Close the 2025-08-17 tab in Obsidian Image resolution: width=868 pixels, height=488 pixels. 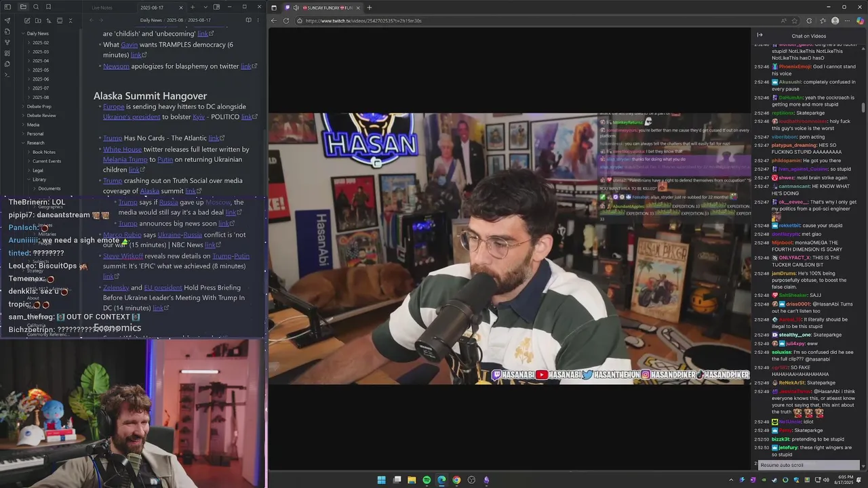pos(182,7)
